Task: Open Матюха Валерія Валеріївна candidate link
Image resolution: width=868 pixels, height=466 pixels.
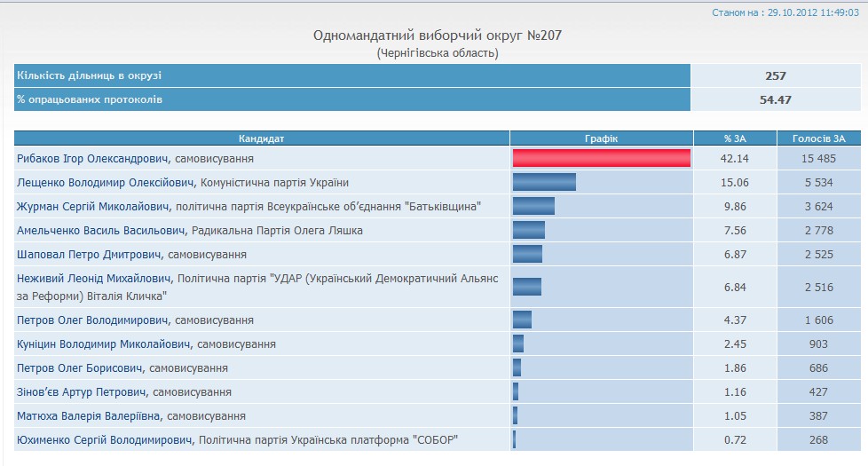Action: (90, 416)
